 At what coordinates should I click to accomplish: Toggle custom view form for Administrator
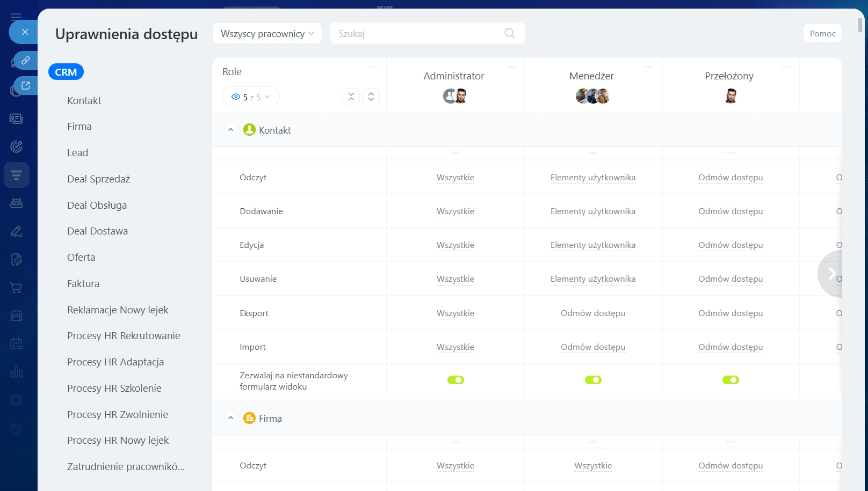(x=455, y=380)
